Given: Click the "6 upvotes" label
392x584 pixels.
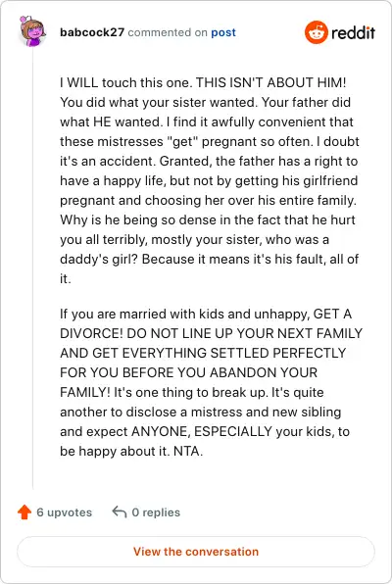Looking at the screenshot, I should (64, 512).
